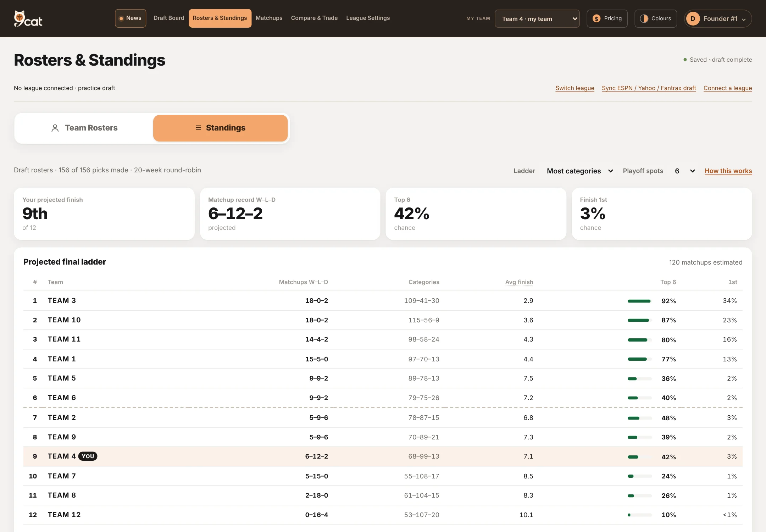Click the list icon in Standings tab
Screen dimensions: 766x532
(198, 128)
